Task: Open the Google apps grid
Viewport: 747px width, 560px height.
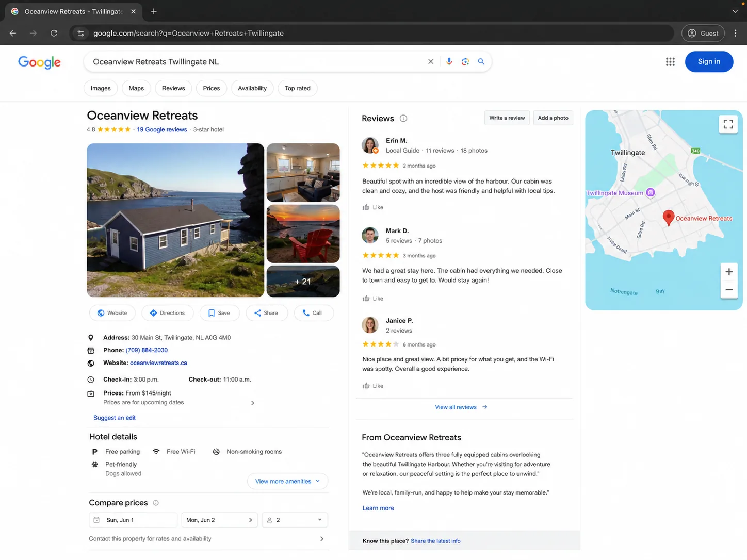Action: click(x=670, y=62)
